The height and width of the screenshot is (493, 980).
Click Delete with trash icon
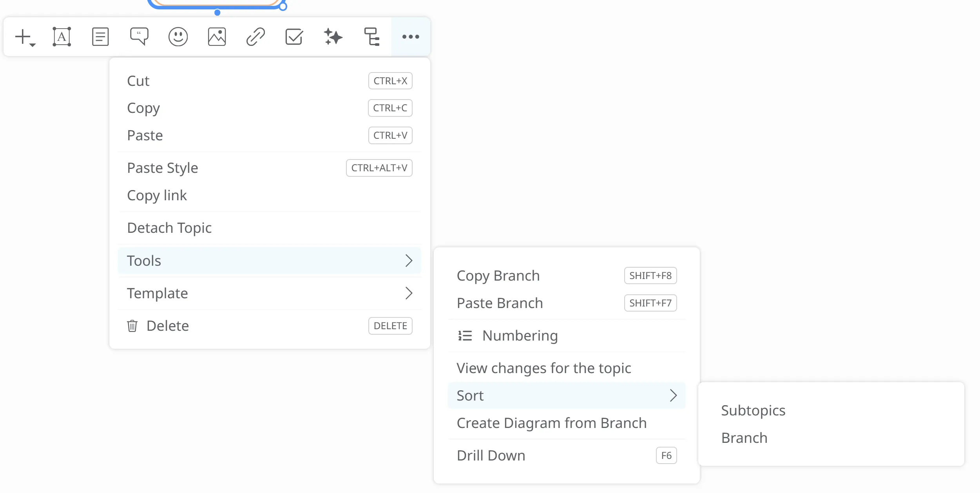pyautogui.click(x=167, y=326)
